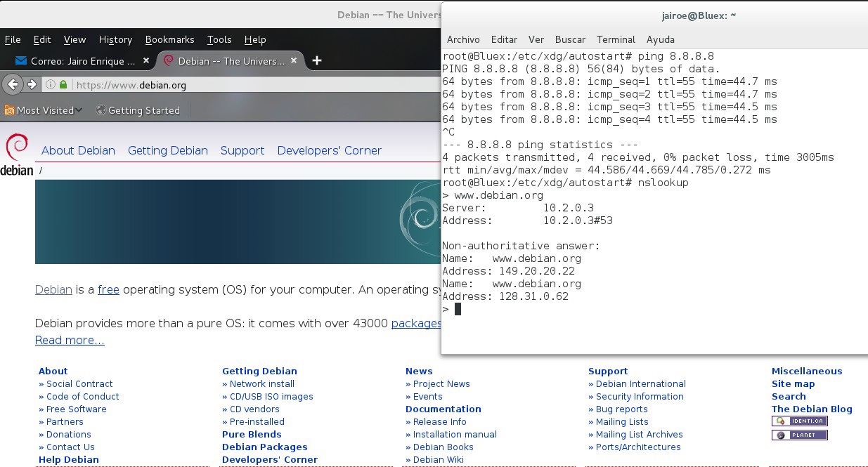The width and height of the screenshot is (868, 467).
Task: Open the Social Contract link
Action: (79, 383)
